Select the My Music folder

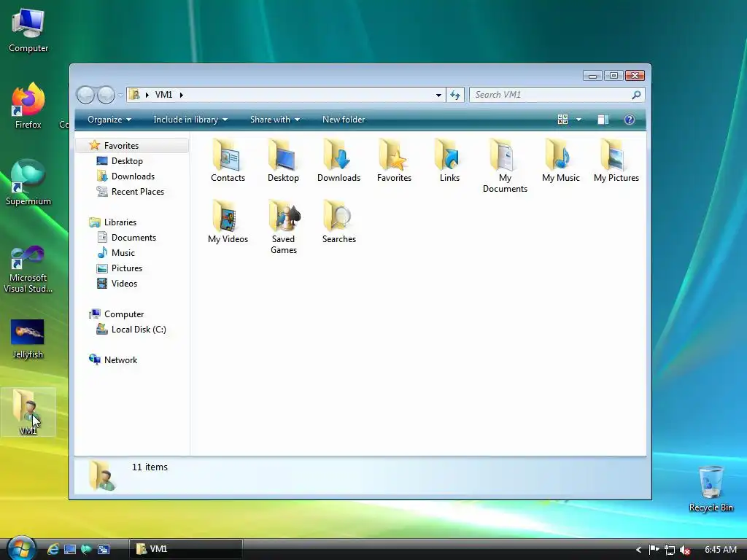(x=561, y=161)
